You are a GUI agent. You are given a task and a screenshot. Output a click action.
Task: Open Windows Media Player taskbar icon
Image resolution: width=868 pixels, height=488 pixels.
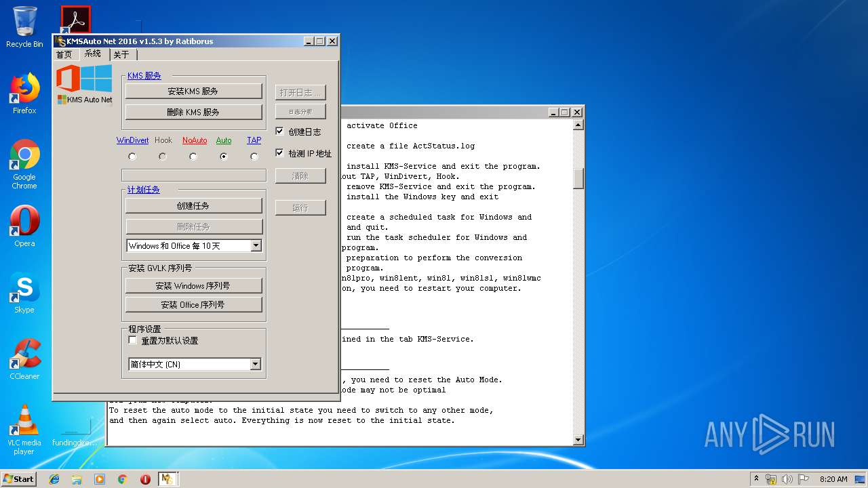click(x=100, y=479)
